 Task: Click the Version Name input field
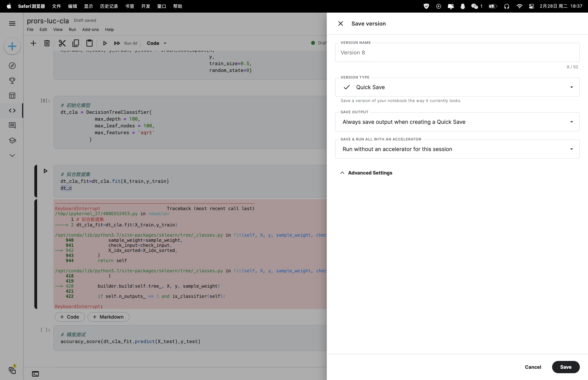tap(457, 53)
